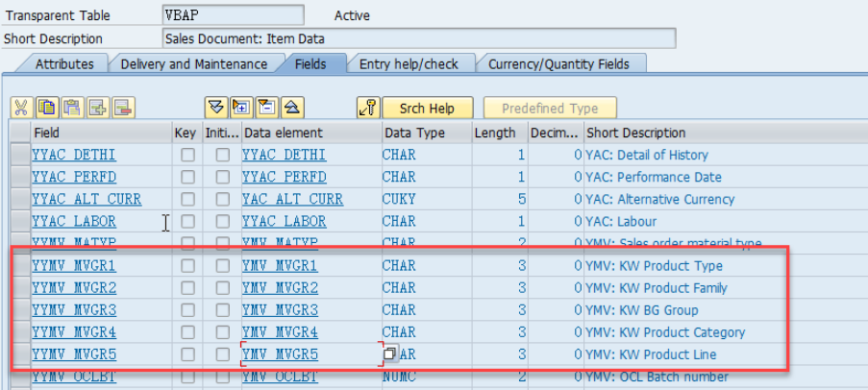Open the YYAC_DETHI field link

(x=74, y=155)
